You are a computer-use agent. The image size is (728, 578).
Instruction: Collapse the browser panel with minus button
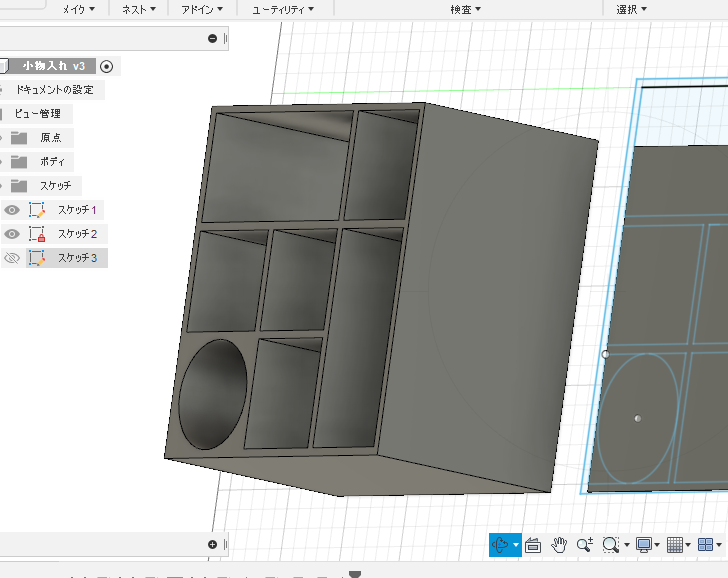212,39
